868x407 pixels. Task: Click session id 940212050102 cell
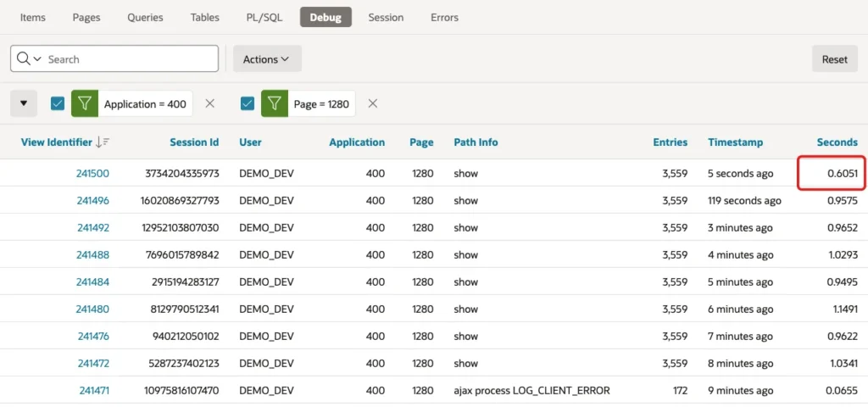click(x=186, y=336)
